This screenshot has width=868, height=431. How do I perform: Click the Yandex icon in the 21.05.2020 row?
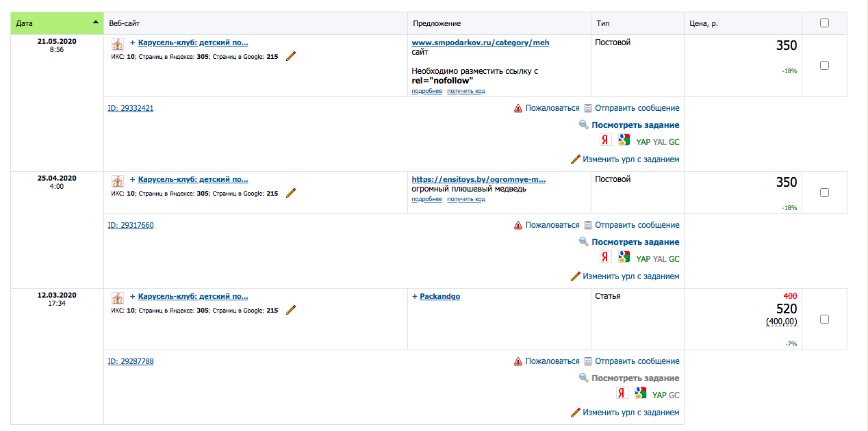[x=605, y=140]
